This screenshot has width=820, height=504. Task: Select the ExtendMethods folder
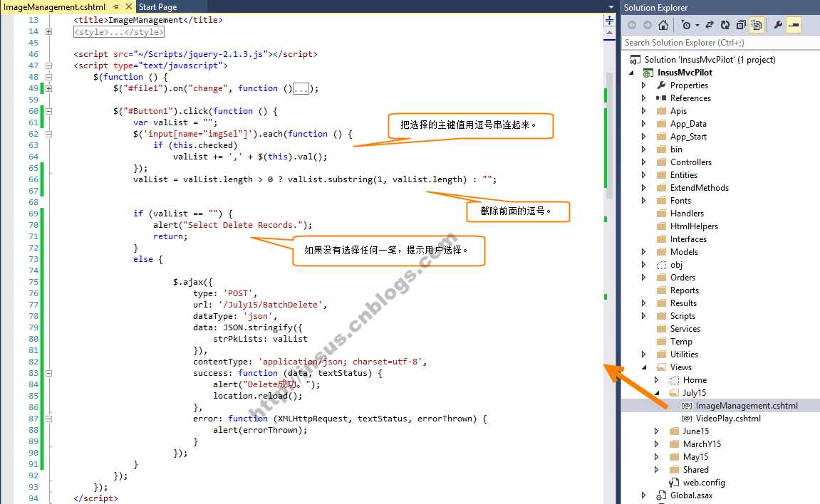pyautogui.click(x=699, y=188)
